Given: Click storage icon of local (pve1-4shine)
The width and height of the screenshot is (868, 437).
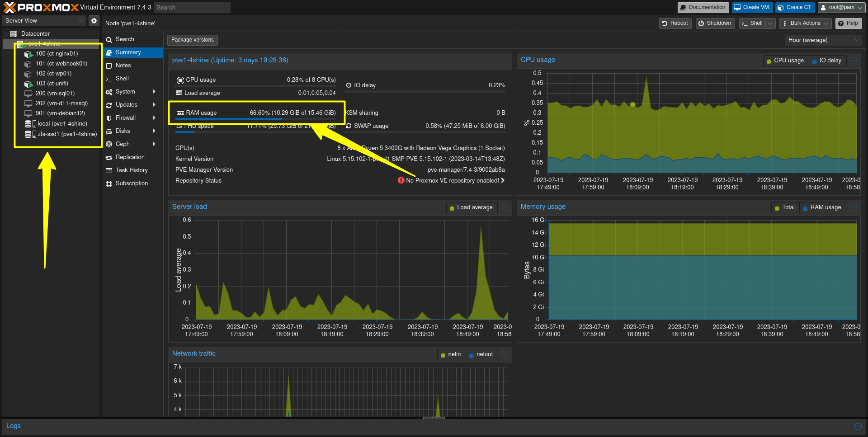Looking at the screenshot, I should pos(30,124).
